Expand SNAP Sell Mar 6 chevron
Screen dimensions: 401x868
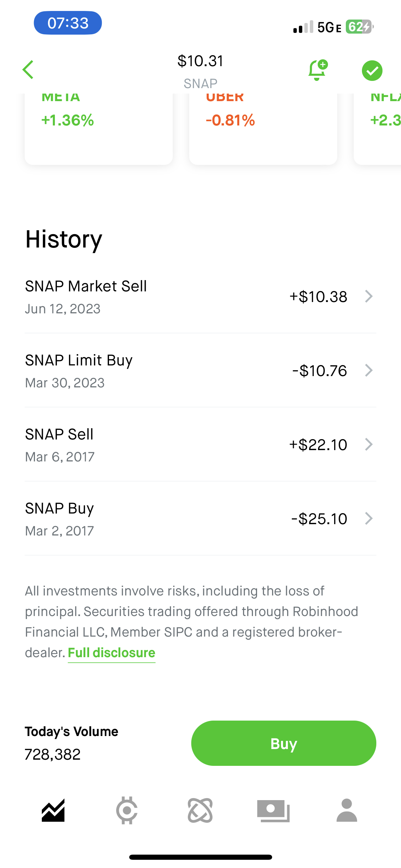click(369, 445)
